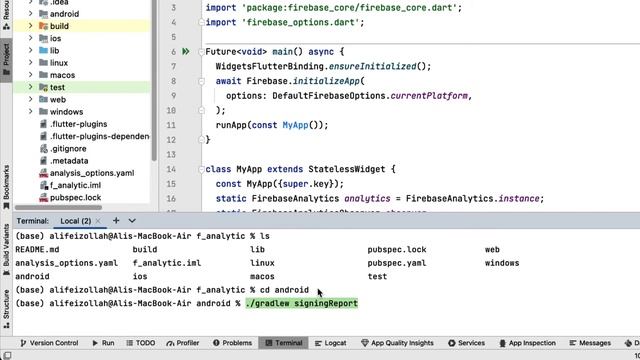Open .flutter-plugins file
Image resolution: width=640 pixels, height=360 pixels.
pyautogui.click(x=78, y=124)
